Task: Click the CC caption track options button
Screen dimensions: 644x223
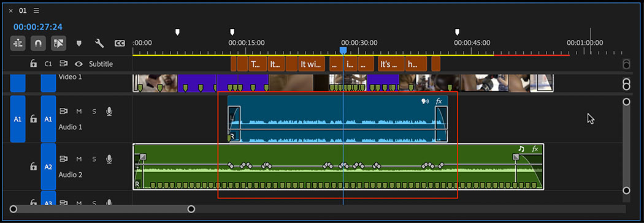Action: click(120, 43)
